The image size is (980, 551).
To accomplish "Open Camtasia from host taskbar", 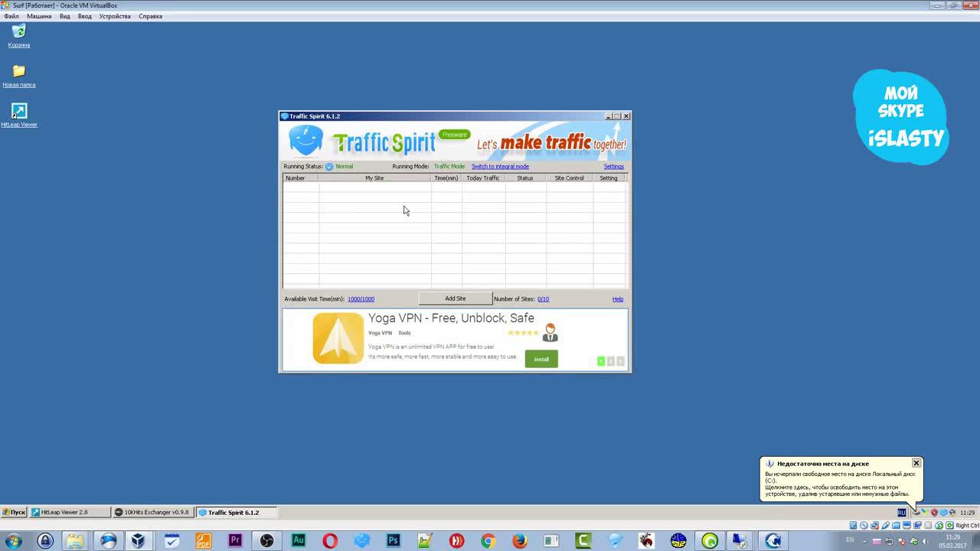I will 583,541.
